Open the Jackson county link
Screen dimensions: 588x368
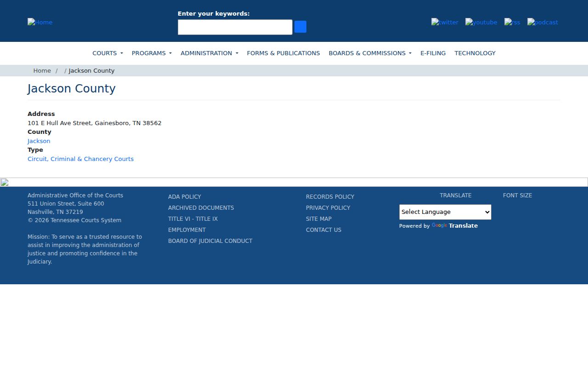pos(39,141)
